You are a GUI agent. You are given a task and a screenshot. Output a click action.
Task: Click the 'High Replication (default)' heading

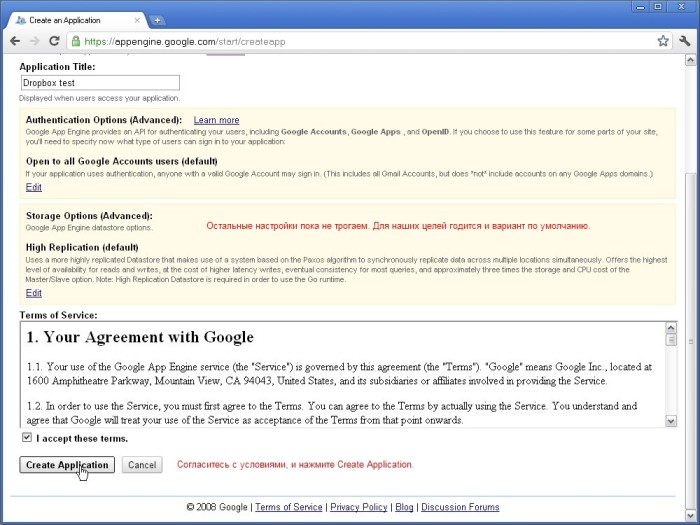pyautogui.click(x=82, y=247)
